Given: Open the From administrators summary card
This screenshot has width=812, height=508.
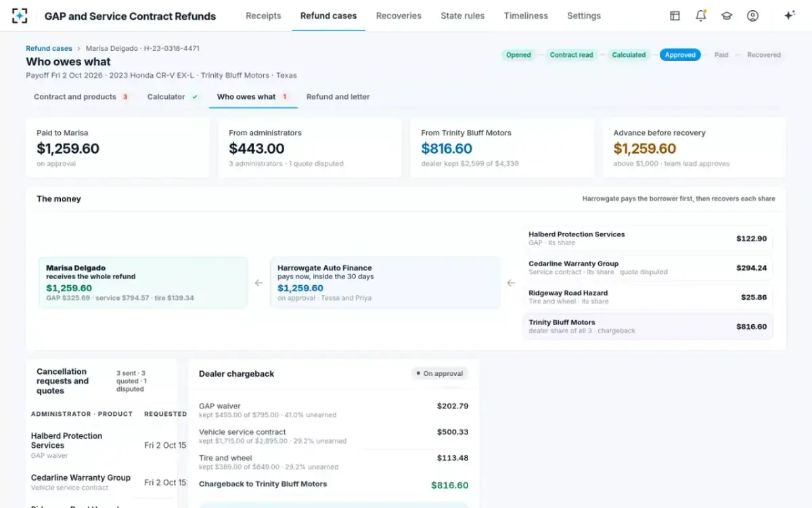Looking at the screenshot, I should [x=310, y=148].
